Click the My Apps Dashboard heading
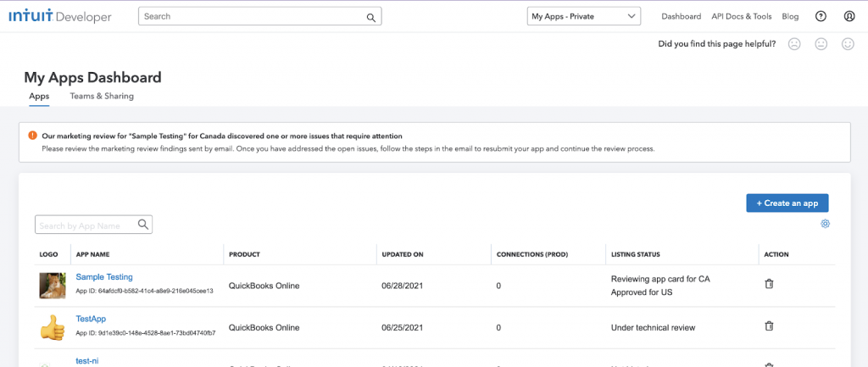 [x=93, y=77]
